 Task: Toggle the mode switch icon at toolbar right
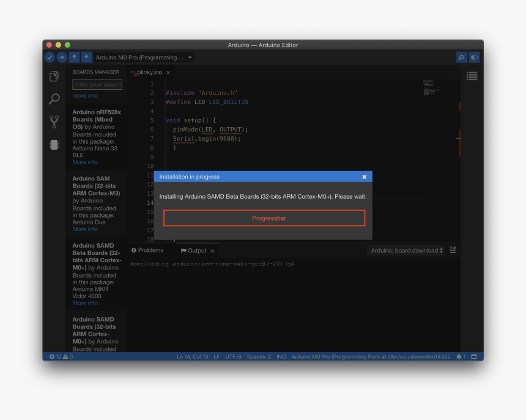[x=474, y=57]
